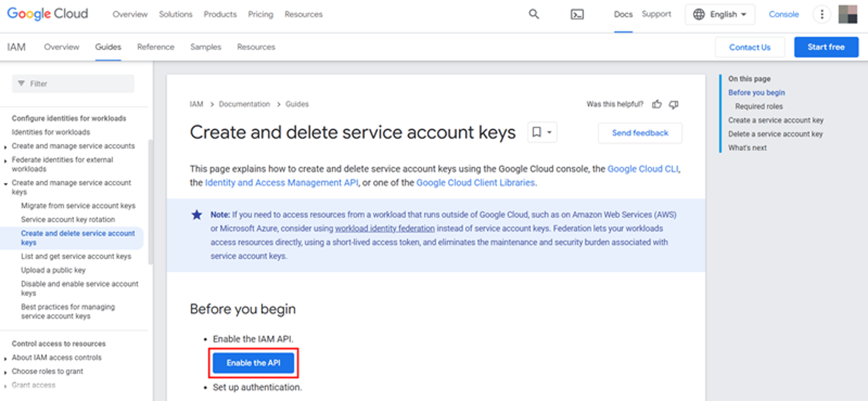
Task: Click the Start free button
Action: (826, 47)
